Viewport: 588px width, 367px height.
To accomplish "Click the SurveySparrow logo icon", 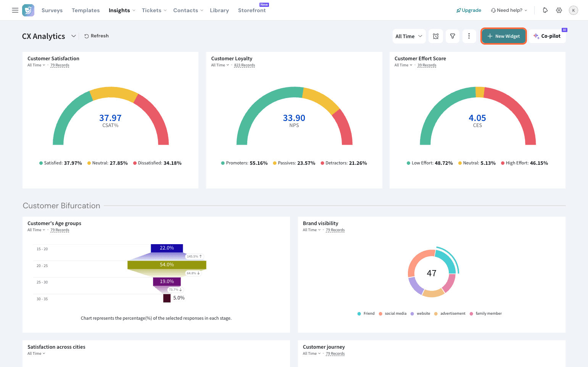I will pos(28,10).
